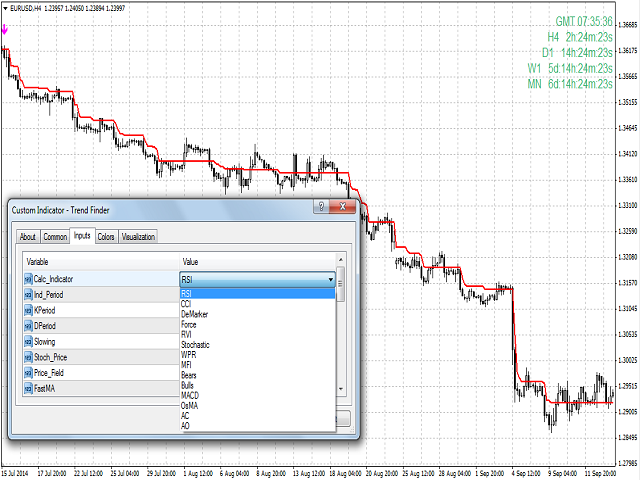Viewport: 640px width, 480px height.
Task: Pick DeMarker from the dropdown options
Action: click(x=194, y=313)
